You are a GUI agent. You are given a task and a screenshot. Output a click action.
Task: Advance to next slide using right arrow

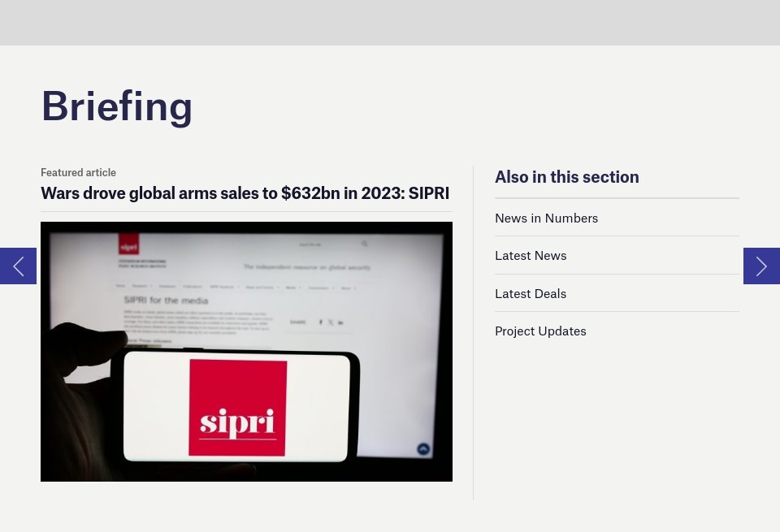point(761,266)
